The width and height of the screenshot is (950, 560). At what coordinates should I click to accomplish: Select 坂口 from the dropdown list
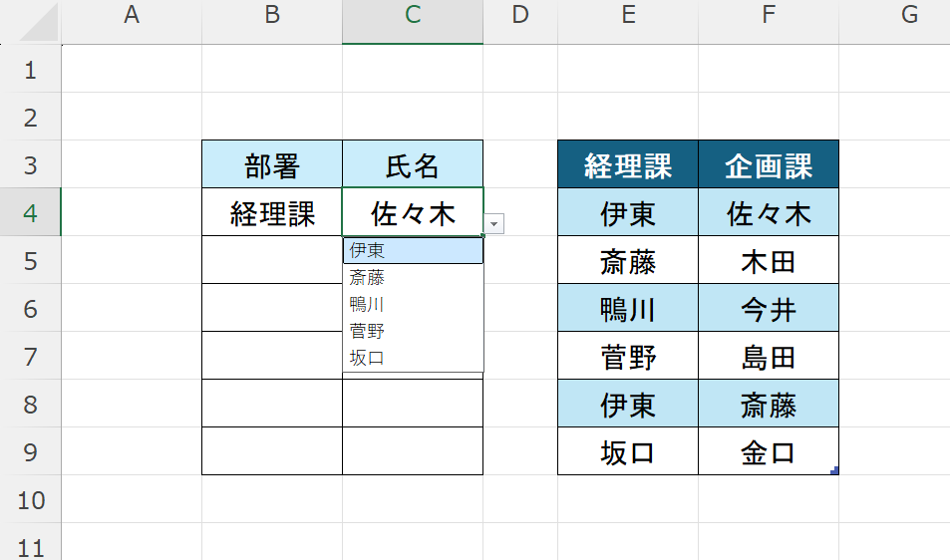413,358
